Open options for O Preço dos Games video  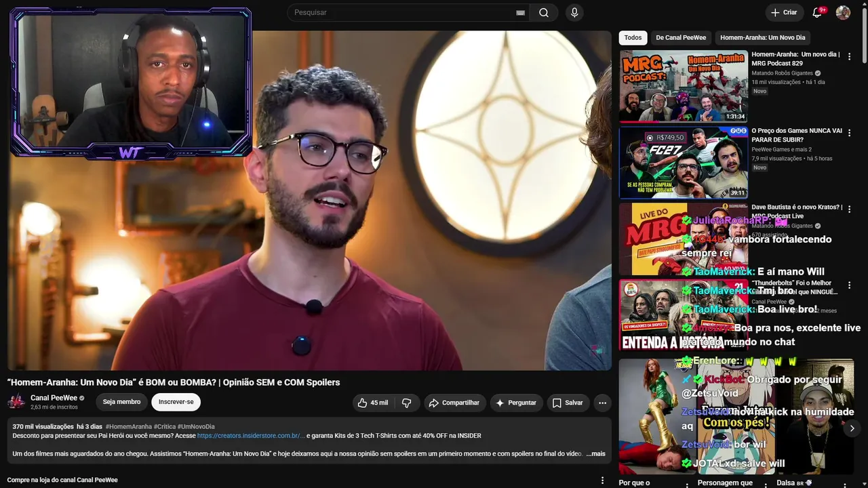click(x=849, y=133)
